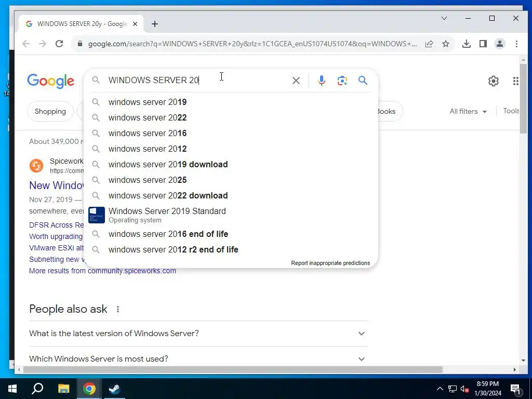Select suggestion windows server 2016
This screenshot has width=532, height=399.
pos(231,134)
